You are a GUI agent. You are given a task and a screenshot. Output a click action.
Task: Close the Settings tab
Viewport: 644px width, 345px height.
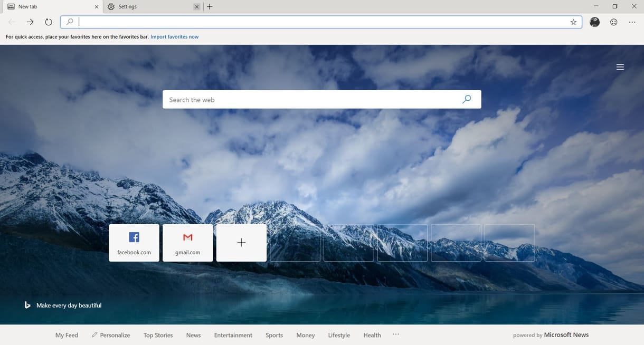197,7
